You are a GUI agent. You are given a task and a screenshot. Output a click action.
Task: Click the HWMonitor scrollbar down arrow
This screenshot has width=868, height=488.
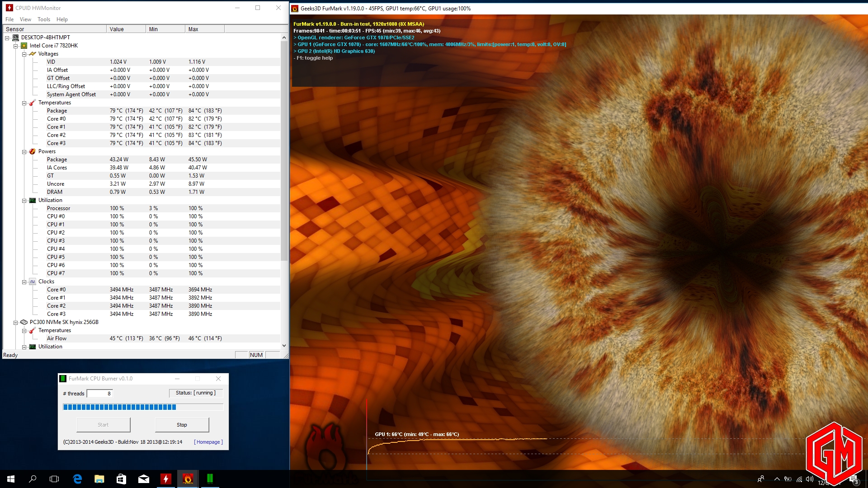coord(284,346)
